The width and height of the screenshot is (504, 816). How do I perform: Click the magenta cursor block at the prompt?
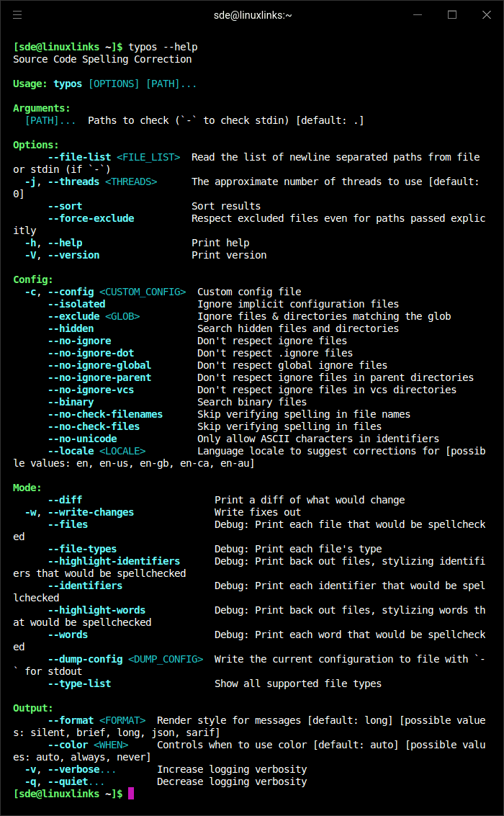(131, 793)
